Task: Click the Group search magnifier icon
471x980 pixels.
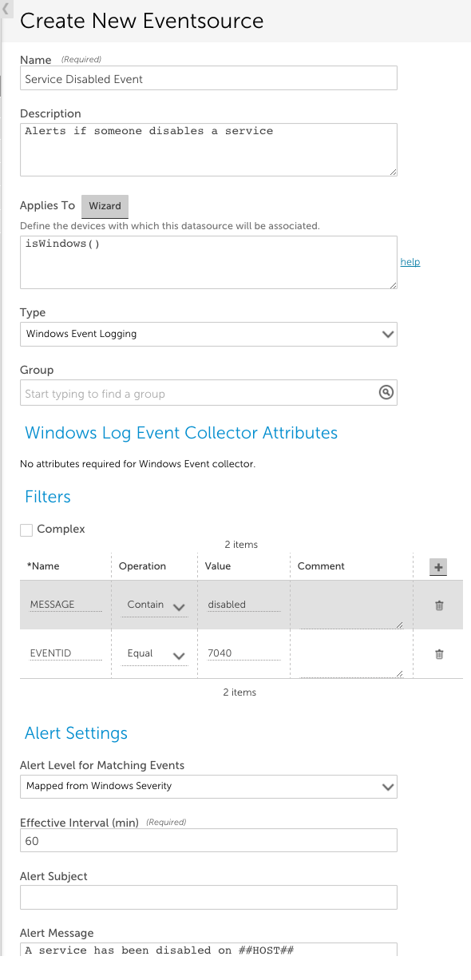Action: click(386, 392)
